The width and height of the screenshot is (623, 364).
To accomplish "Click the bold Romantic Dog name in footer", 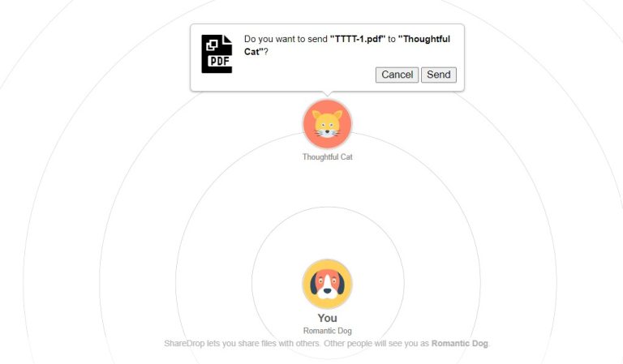I will pyautogui.click(x=460, y=344).
